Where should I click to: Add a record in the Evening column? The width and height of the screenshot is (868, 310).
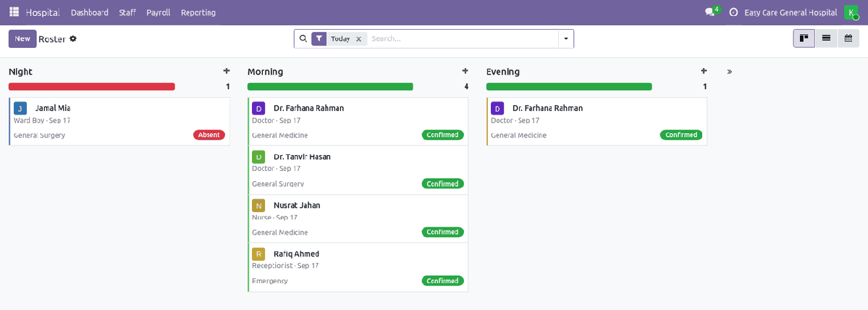click(704, 71)
